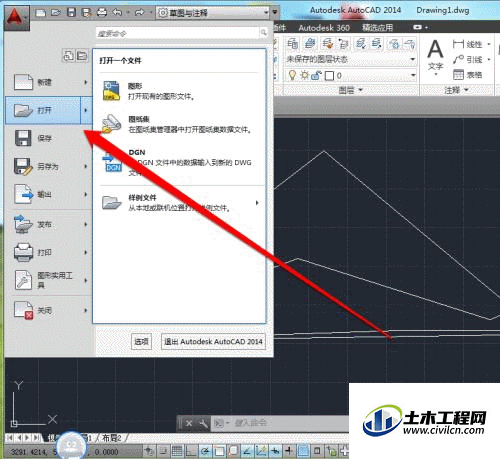Select 图形实用工具 in application menu

tap(47, 280)
